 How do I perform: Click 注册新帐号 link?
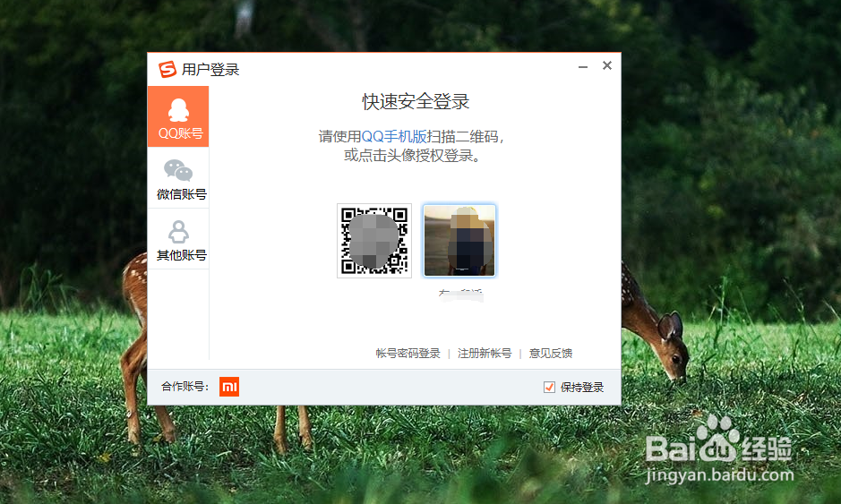[x=485, y=354]
